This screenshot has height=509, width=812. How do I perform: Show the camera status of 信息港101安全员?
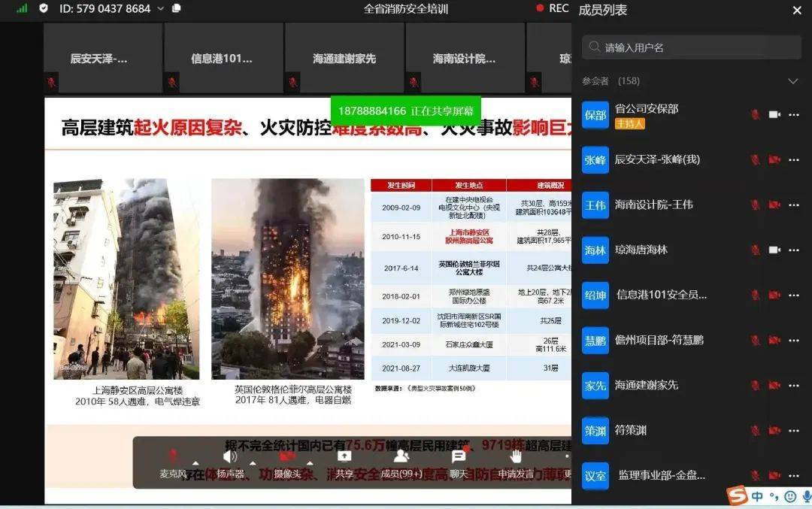pos(774,295)
